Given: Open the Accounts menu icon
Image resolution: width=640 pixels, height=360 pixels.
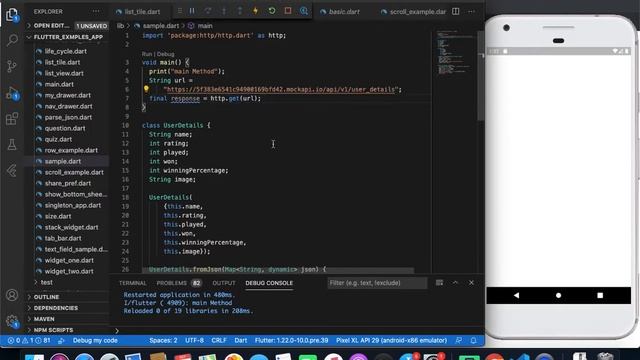Looking at the screenshot, I should tap(12, 295).
